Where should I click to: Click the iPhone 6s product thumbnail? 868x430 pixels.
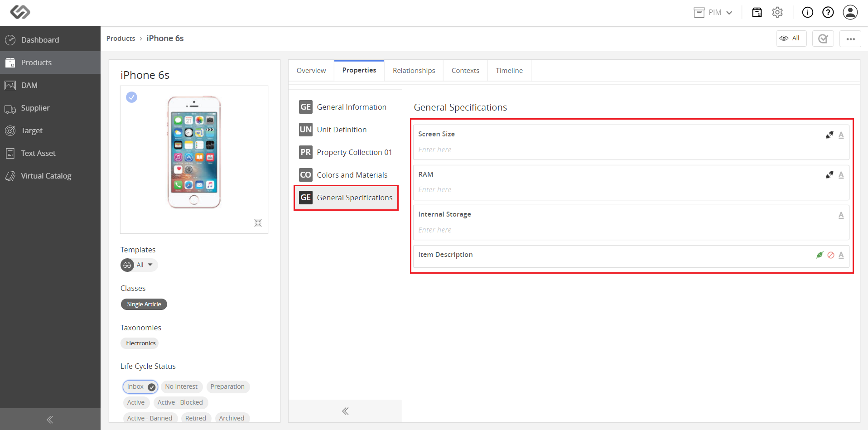click(194, 152)
